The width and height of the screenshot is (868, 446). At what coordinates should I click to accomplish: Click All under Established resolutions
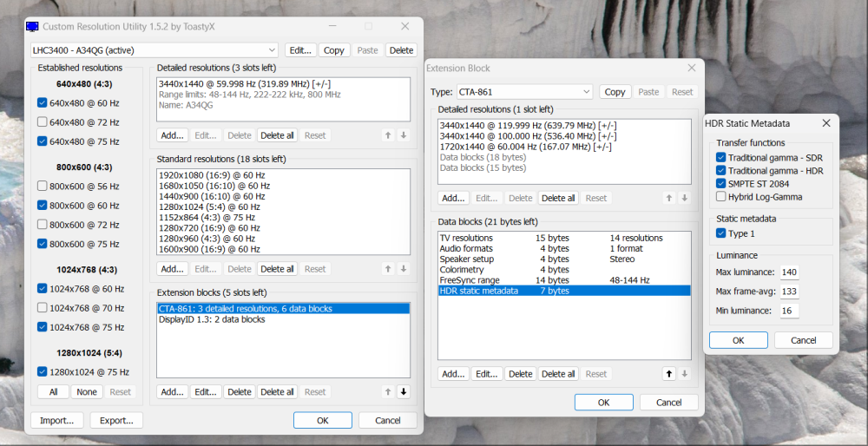[x=53, y=392]
